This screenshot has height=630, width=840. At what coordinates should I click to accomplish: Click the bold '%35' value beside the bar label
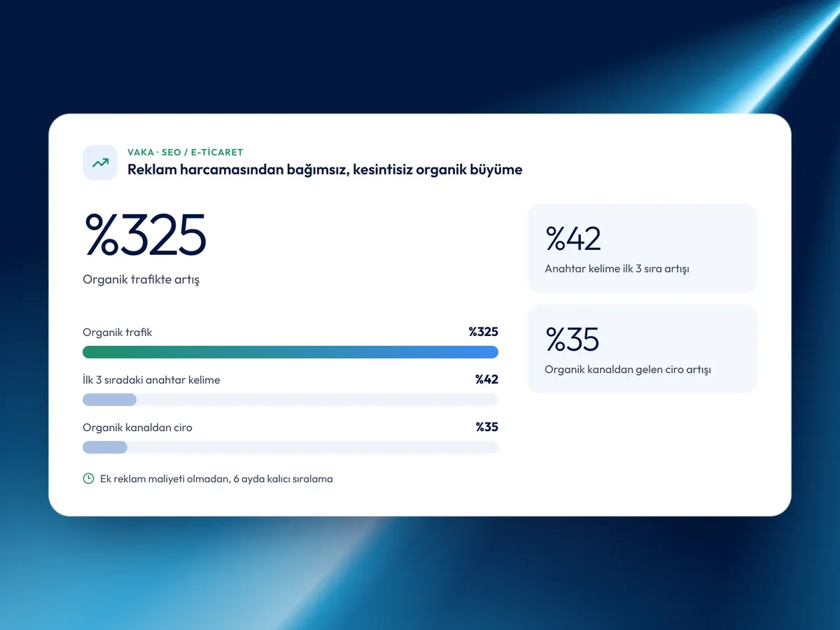point(487,427)
